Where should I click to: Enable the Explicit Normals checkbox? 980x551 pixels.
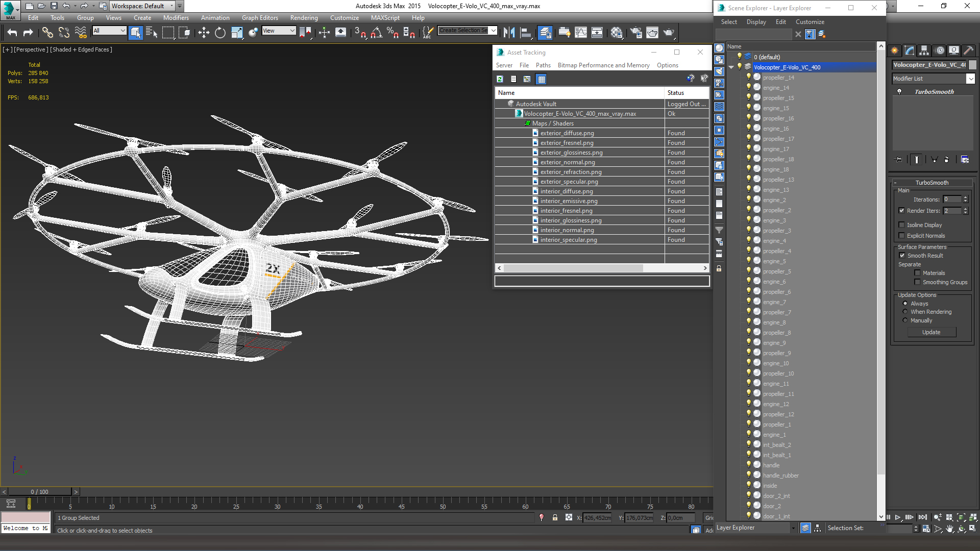(901, 236)
